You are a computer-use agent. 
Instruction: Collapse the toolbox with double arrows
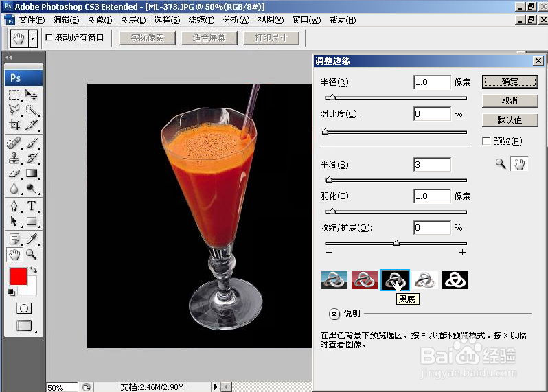[x=9, y=57]
